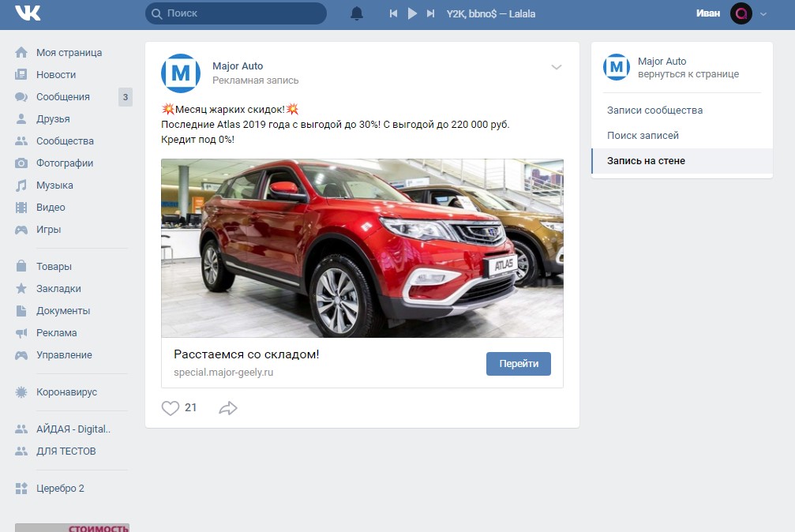Open special.major-geely.ru link
795x532 pixels.
click(x=223, y=373)
